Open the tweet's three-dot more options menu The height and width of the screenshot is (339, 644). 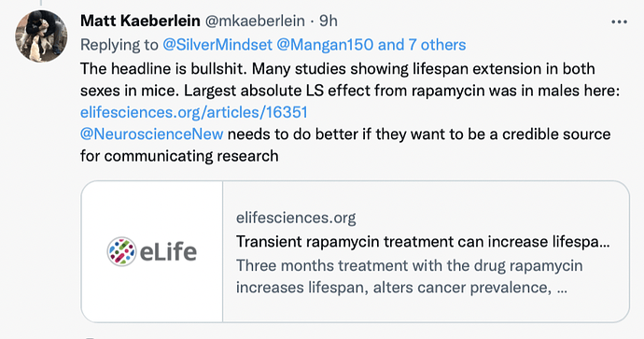pos(619,21)
